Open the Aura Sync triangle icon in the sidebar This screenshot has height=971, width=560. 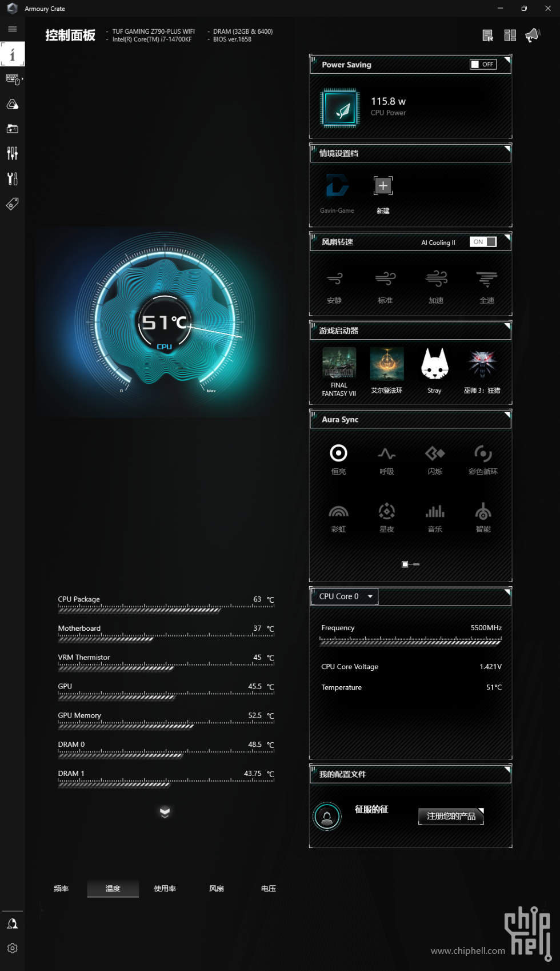[x=13, y=104]
